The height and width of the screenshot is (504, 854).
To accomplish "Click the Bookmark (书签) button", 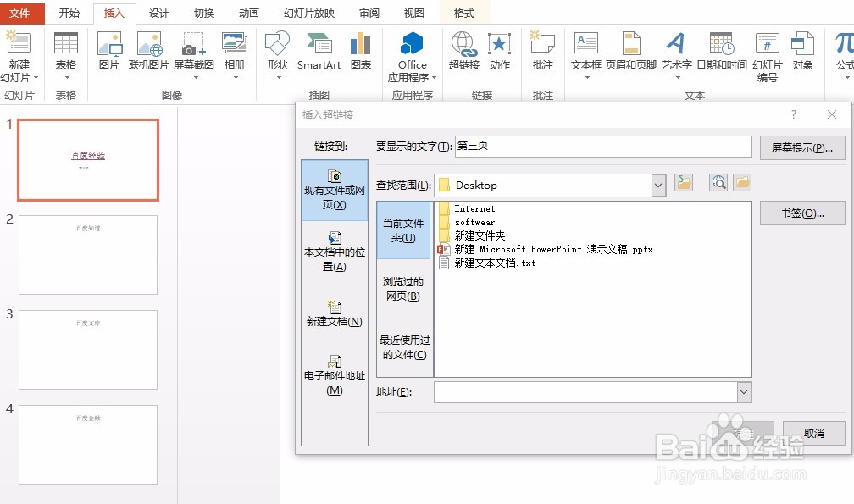I will 802,213.
